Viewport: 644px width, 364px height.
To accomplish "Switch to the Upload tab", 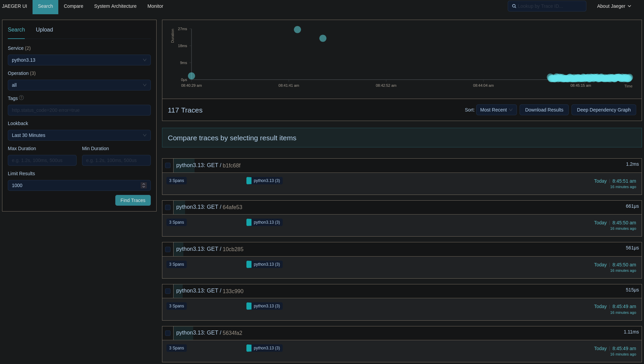I will coord(44,30).
